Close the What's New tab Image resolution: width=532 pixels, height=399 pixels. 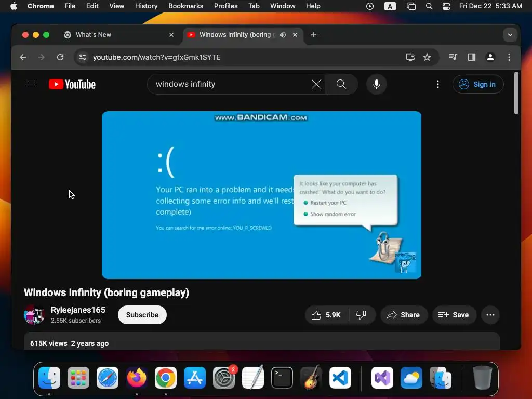click(171, 35)
